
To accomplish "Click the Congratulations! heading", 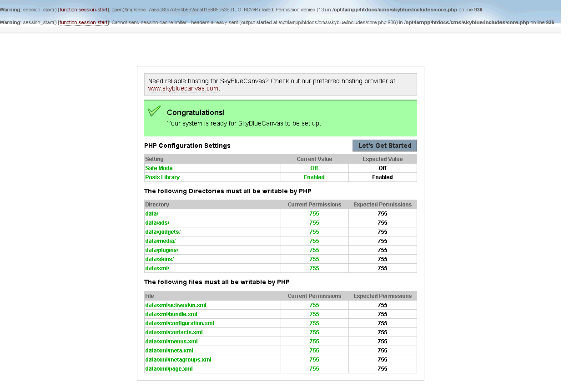I will pos(196,112).
